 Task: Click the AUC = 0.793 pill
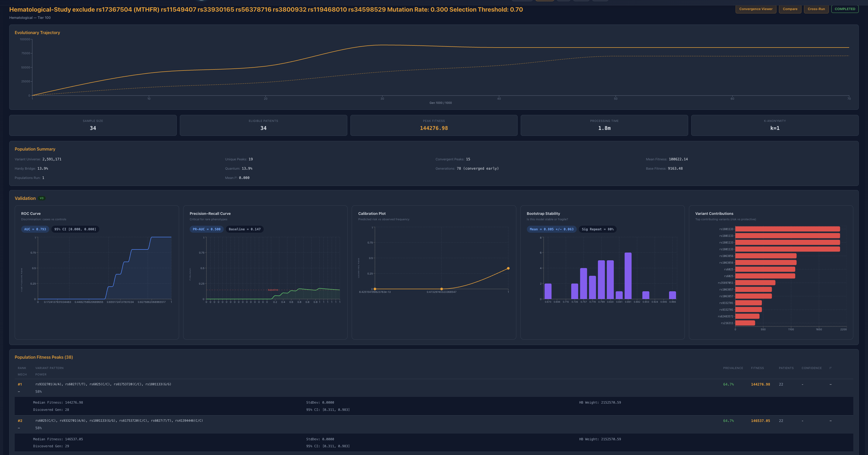click(35, 229)
